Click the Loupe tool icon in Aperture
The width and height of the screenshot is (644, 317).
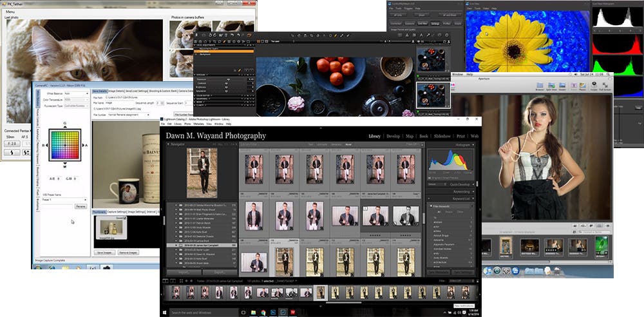click(x=594, y=86)
